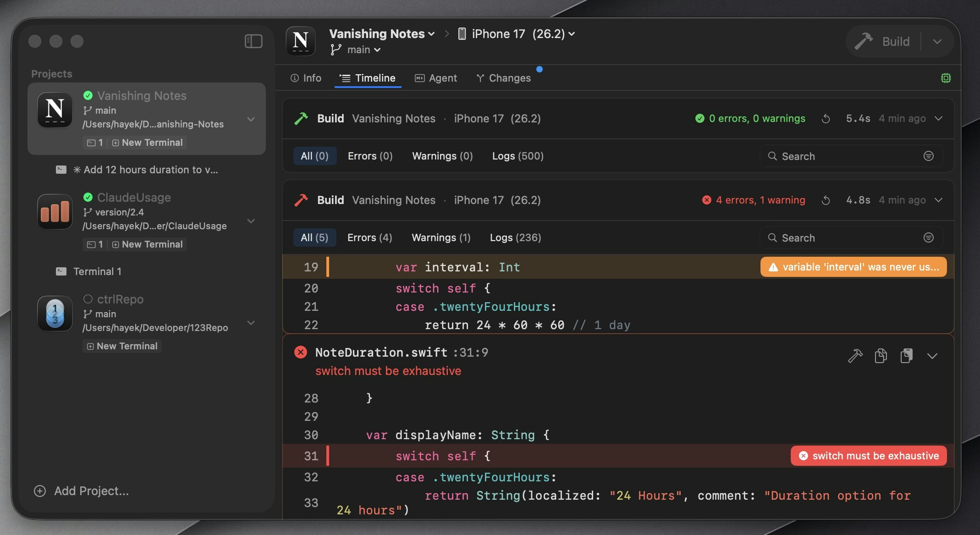Screen dimensions: 980x535
Task: Rerun the failed 4.8s build
Action: pos(826,200)
